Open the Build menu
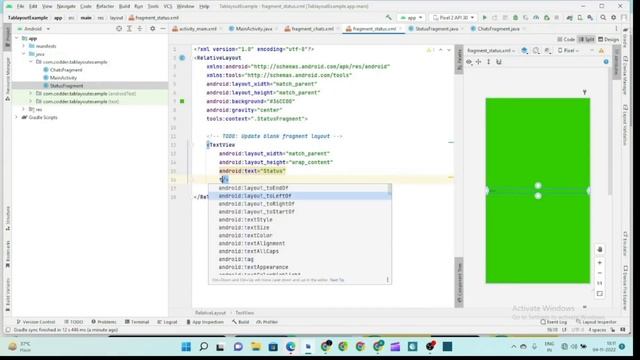Viewport: 640px width, 360px height. pyautogui.click(x=124, y=6)
